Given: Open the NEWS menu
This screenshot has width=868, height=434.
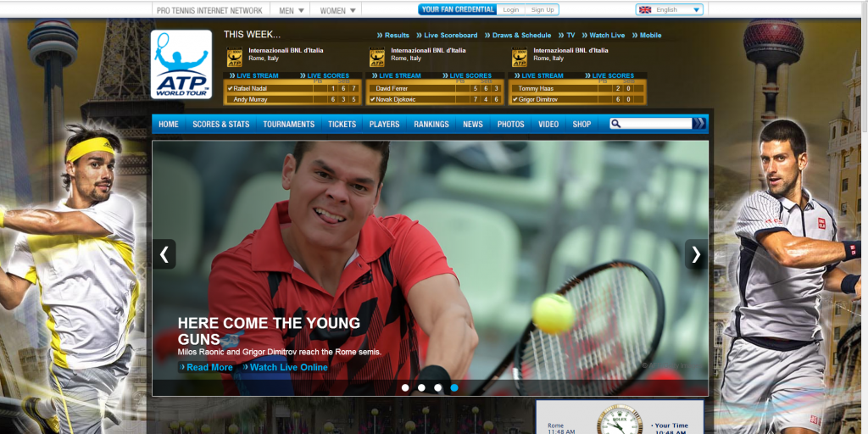Looking at the screenshot, I should pyautogui.click(x=473, y=124).
